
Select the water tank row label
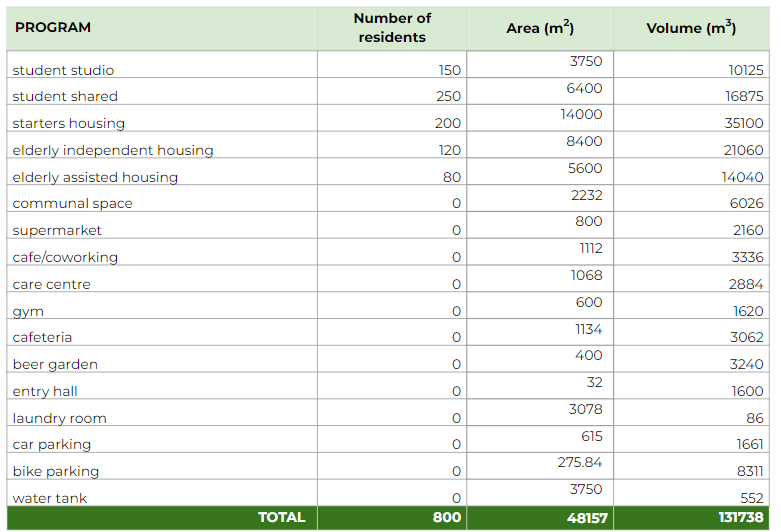(50, 498)
